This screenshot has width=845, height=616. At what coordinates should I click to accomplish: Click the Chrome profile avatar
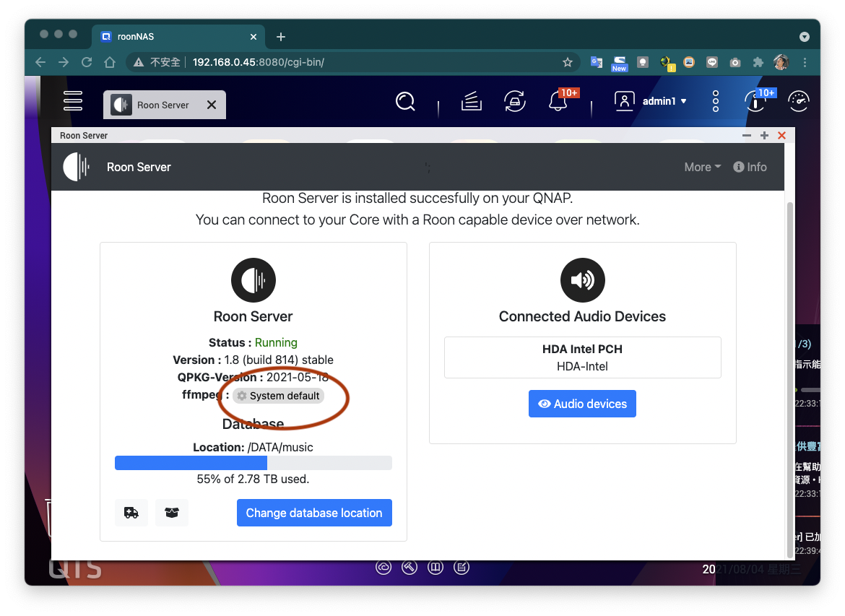point(781,62)
